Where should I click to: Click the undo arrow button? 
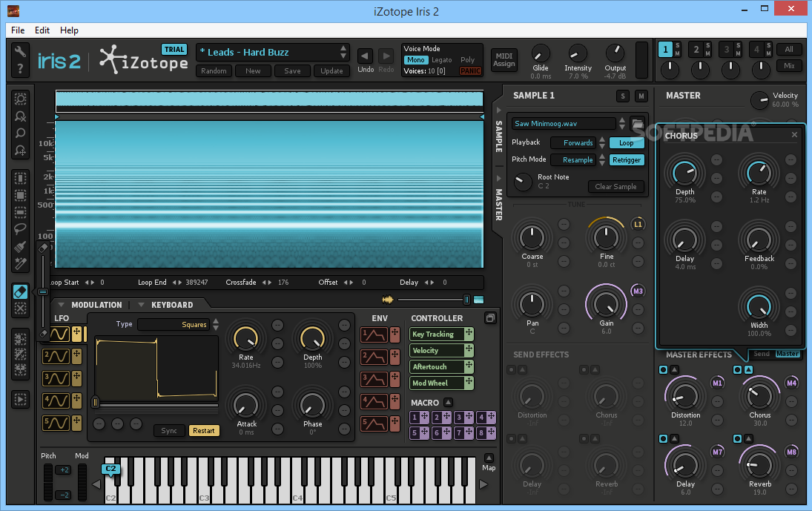(365, 56)
